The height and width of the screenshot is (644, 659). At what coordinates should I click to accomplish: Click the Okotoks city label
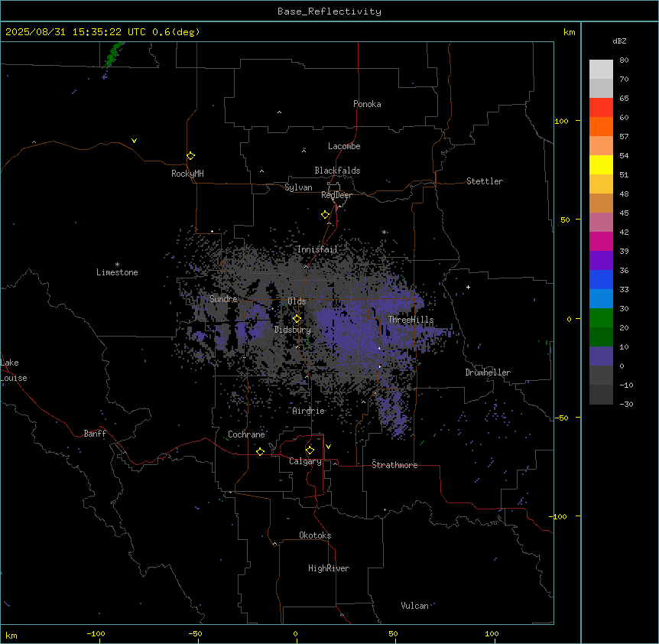coord(315,535)
